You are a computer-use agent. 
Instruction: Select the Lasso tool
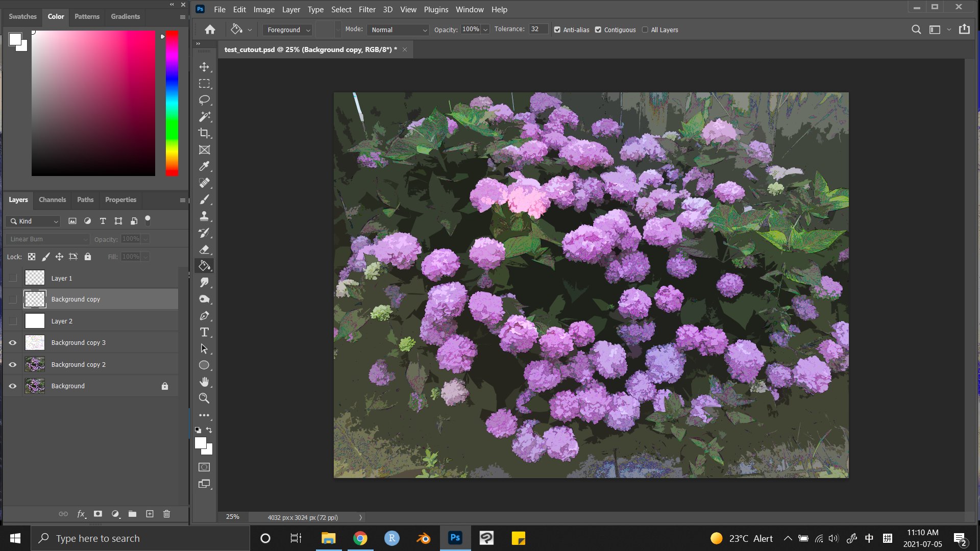click(204, 100)
